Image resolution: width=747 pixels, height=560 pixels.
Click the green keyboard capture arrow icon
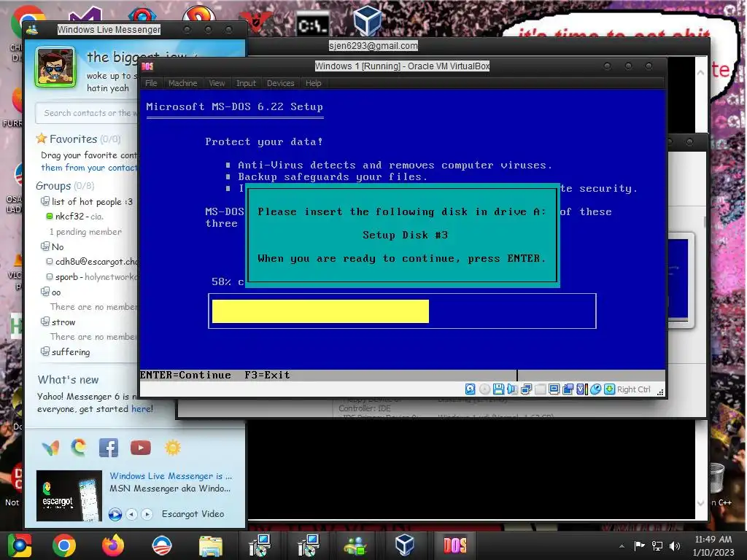(x=609, y=389)
